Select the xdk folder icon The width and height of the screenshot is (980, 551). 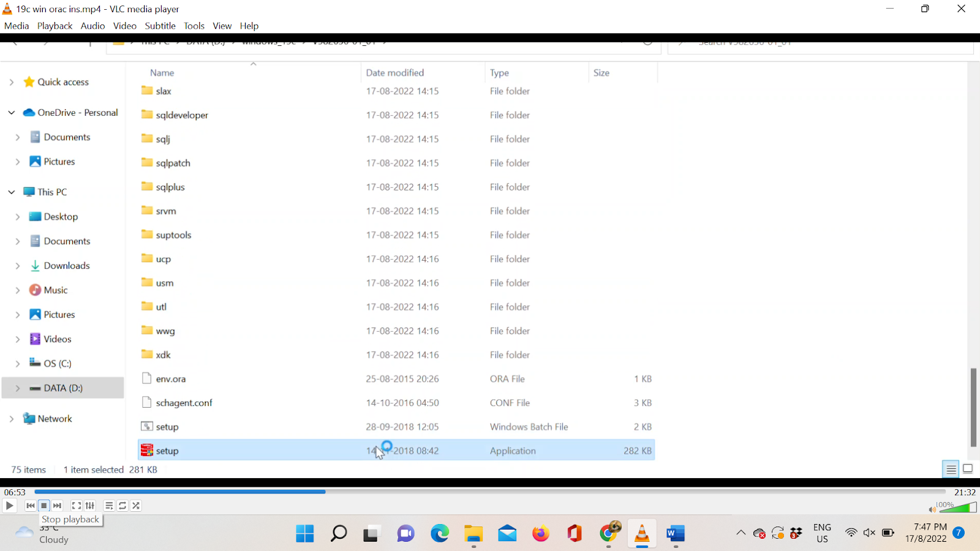click(x=147, y=354)
